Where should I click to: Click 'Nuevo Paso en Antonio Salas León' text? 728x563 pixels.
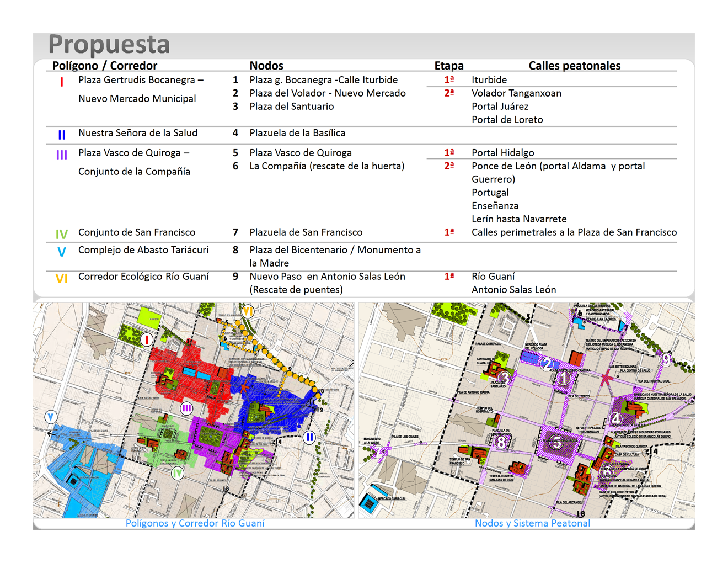[x=328, y=276]
